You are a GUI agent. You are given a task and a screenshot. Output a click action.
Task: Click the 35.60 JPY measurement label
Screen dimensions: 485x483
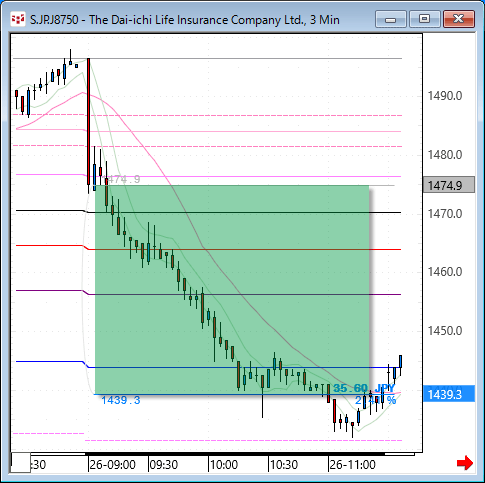[x=364, y=388]
